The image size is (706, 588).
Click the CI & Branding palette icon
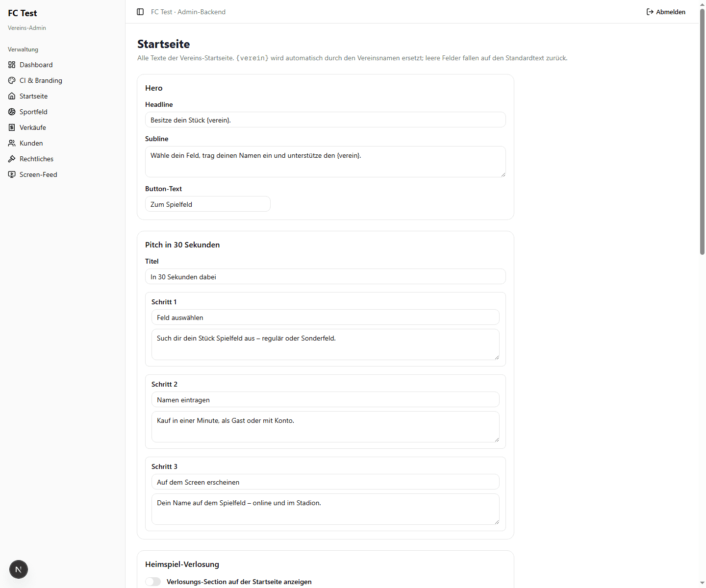click(12, 80)
